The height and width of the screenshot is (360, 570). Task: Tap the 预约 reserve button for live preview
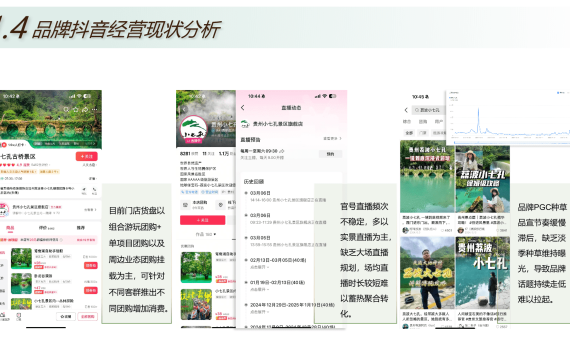330,154
